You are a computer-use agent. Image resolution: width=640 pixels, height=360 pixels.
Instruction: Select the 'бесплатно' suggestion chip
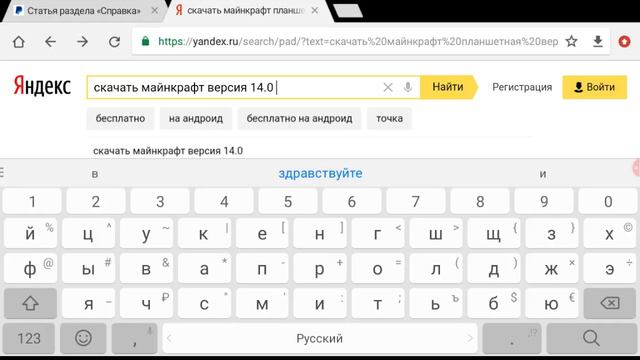point(120,118)
